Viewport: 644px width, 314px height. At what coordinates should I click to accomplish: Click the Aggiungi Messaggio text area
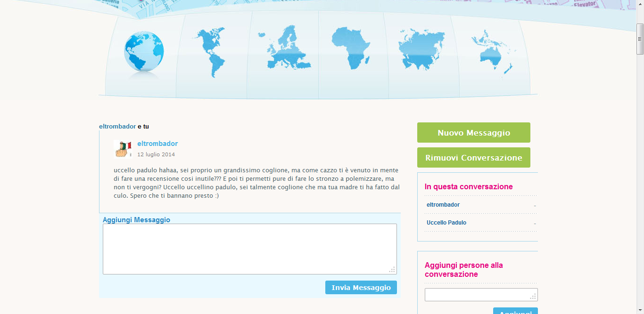tap(249, 249)
